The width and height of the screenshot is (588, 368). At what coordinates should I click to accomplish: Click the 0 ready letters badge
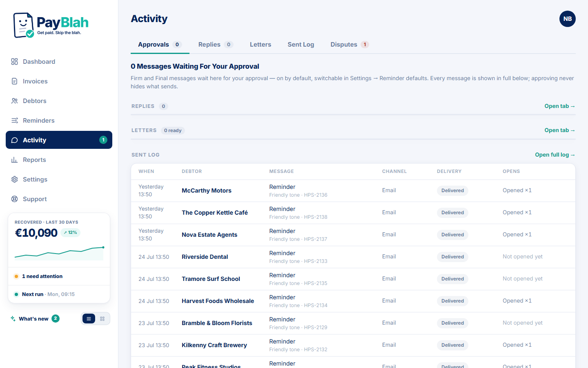pos(173,130)
